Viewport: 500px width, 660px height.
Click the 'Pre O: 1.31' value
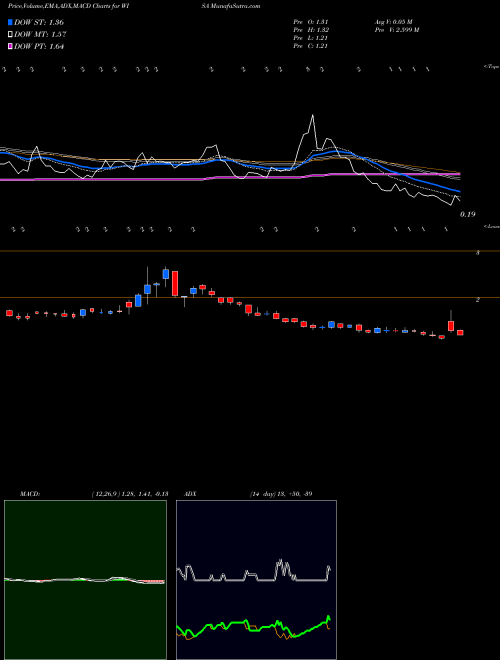(311, 22)
